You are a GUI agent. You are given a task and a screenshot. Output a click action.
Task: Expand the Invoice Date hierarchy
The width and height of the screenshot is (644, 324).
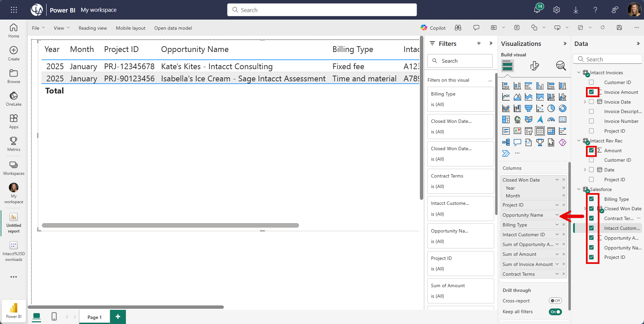[585, 102]
